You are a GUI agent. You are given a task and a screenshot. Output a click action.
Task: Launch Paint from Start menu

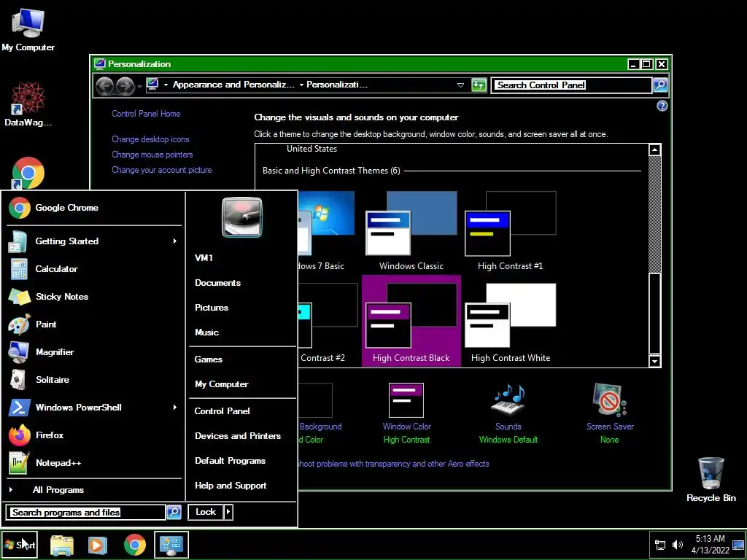[x=94, y=324]
